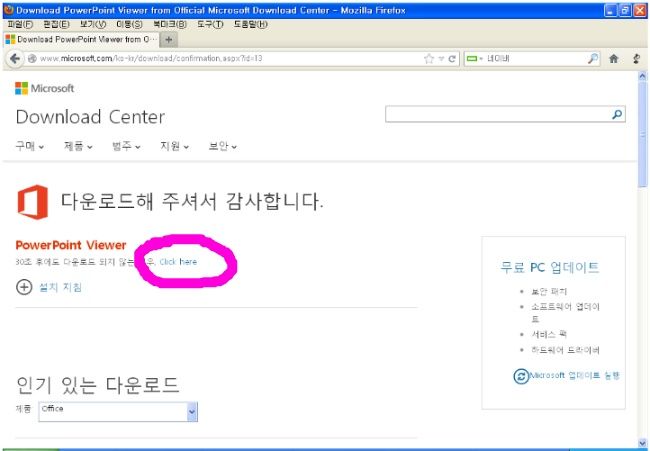Click the 서비스 팩 list item
This screenshot has height=451, width=650.
click(x=549, y=334)
